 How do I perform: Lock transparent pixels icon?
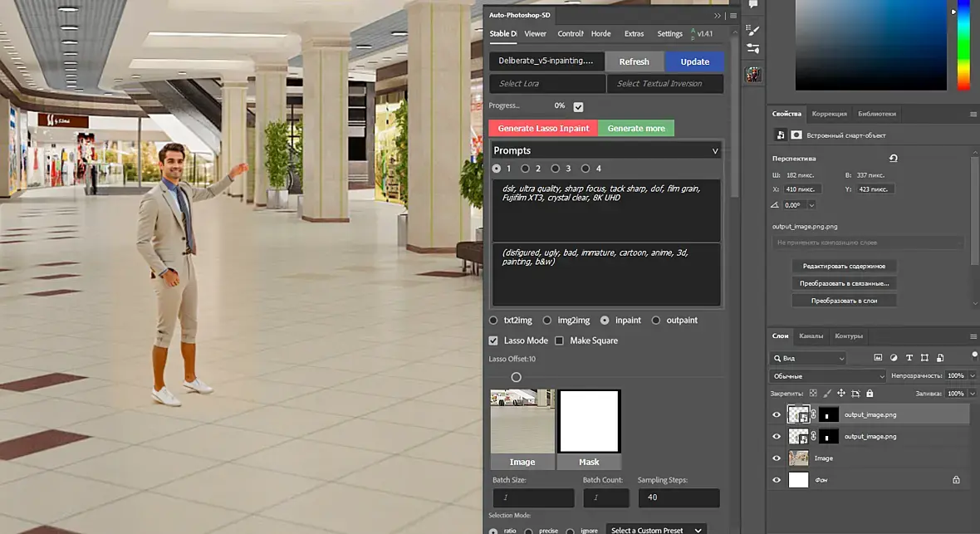[x=812, y=394]
